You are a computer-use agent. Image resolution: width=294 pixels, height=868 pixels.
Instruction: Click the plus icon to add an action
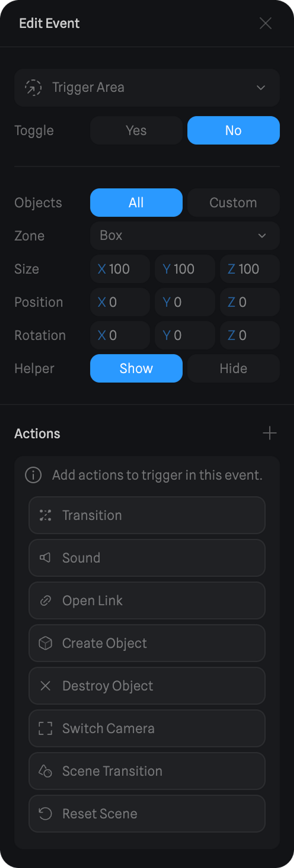point(269,433)
